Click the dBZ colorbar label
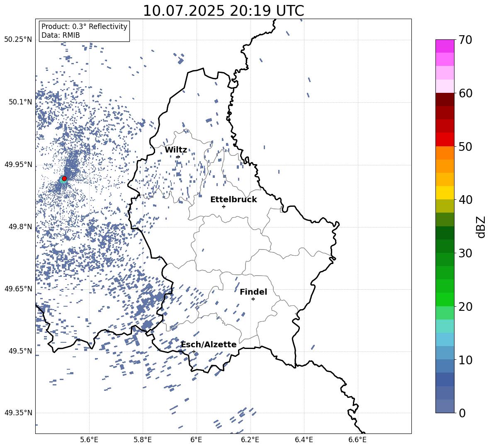Screen dimensions: 491x448 (x=481, y=227)
